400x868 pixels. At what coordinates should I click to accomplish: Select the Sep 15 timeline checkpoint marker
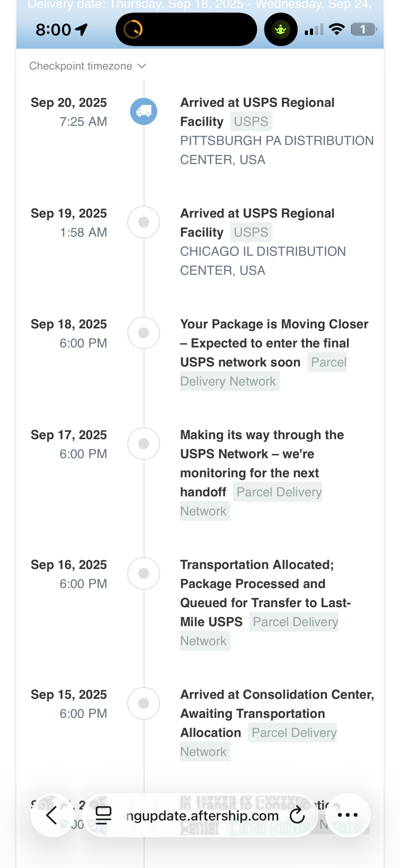144,703
